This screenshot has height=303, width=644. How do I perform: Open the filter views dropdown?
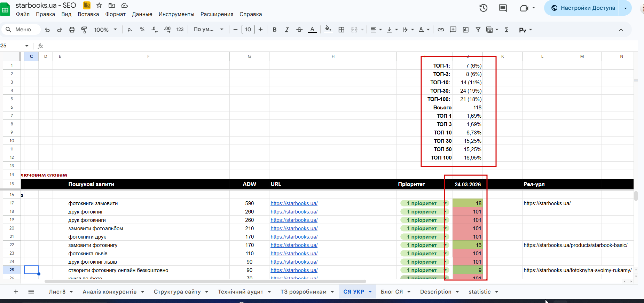coord(492,30)
